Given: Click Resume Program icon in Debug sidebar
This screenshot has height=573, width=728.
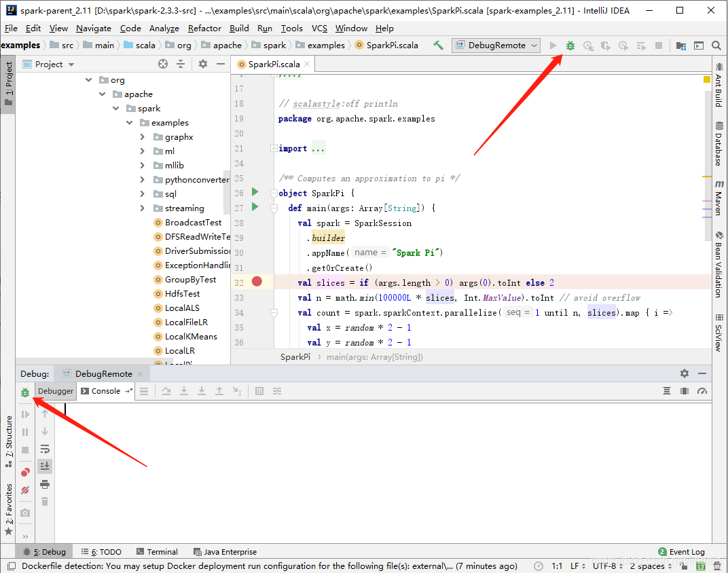Looking at the screenshot, I should tap(25, 414).
